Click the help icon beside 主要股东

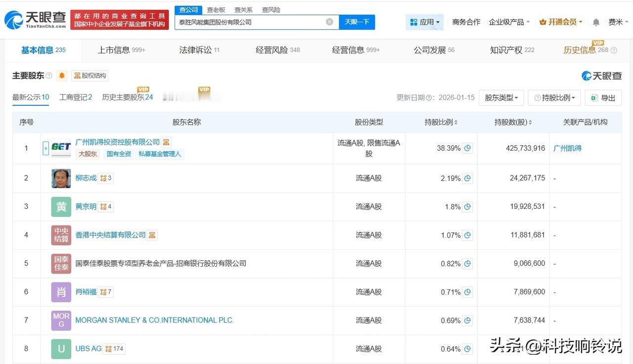coord(49,76)
